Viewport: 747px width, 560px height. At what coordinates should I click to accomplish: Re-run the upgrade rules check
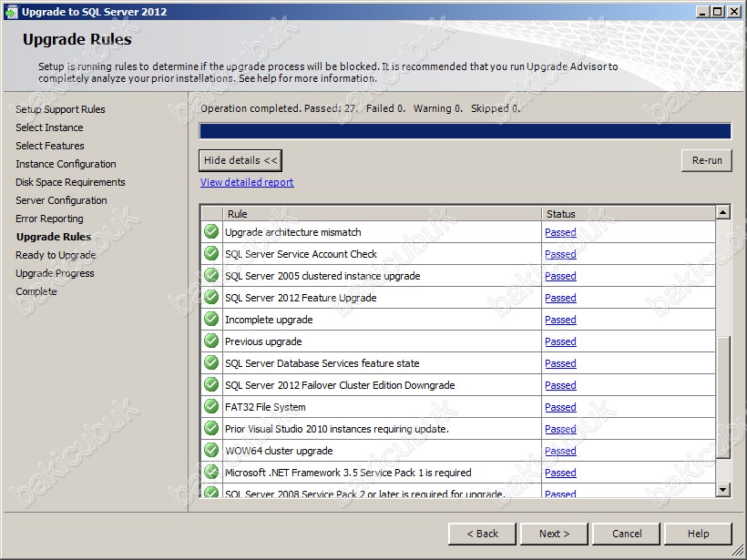click(x=707, y=160)
